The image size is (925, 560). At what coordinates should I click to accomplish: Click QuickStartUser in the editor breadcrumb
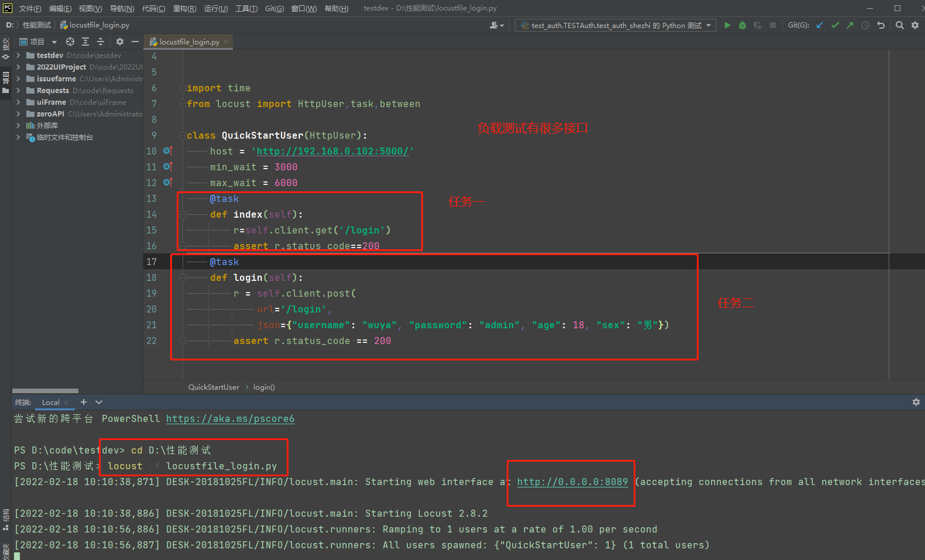click(214, 387)
